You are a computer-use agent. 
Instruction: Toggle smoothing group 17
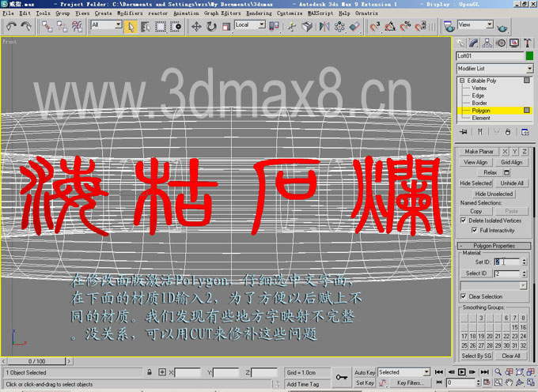click(x=464, y=336)
